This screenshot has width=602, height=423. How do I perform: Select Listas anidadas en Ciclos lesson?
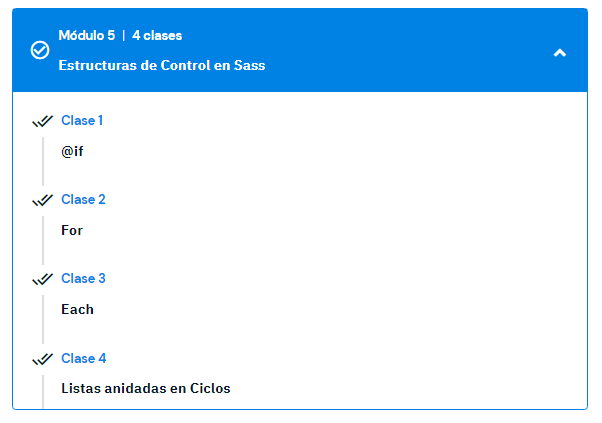pyautogui.click(x=145, y=389)
